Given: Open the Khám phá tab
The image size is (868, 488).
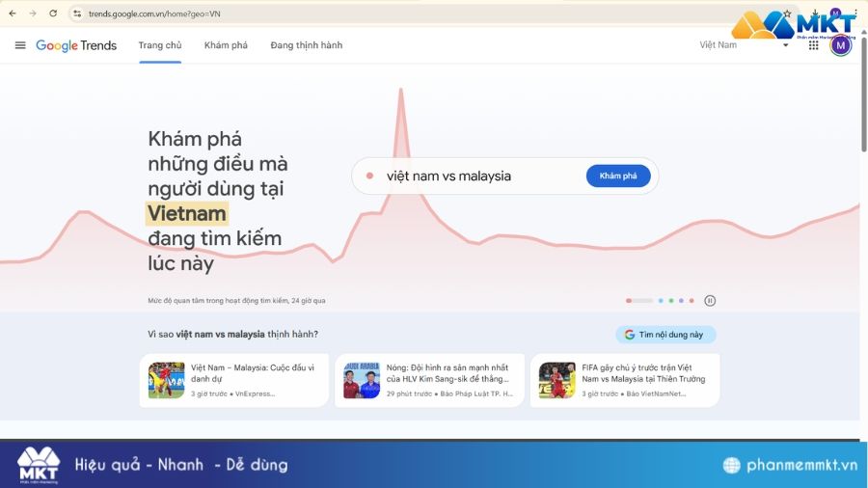Looking at the screenshot, I should [226, 45].
